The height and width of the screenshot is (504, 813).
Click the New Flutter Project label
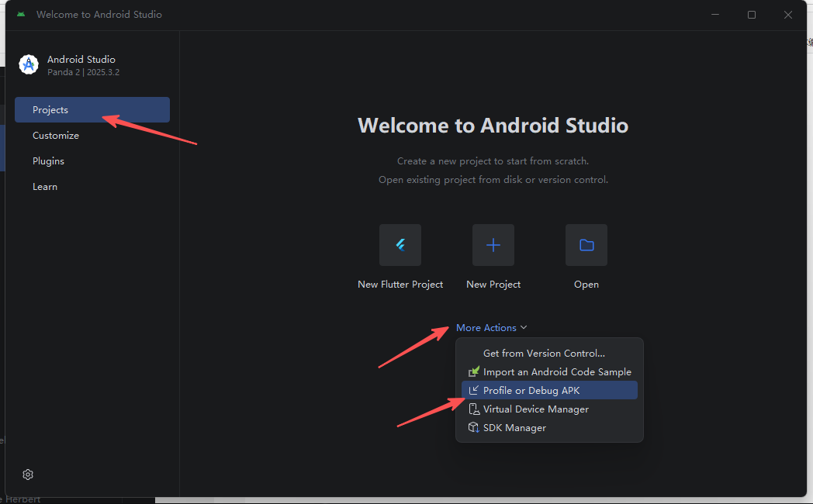click(400, 285)
